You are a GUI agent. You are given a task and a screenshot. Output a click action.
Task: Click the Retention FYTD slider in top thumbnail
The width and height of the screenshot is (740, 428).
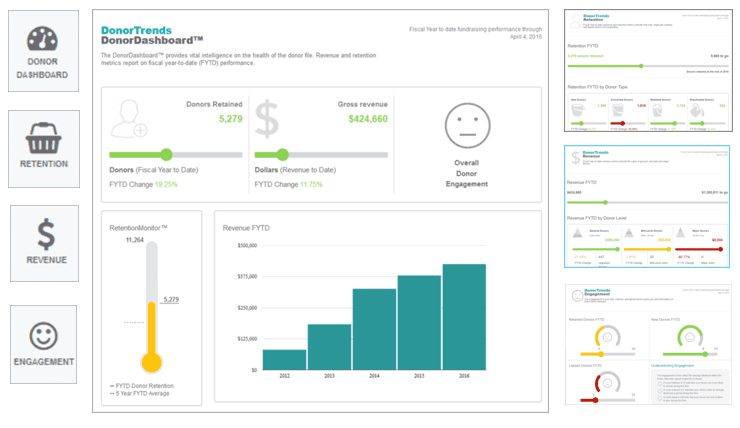648,66
